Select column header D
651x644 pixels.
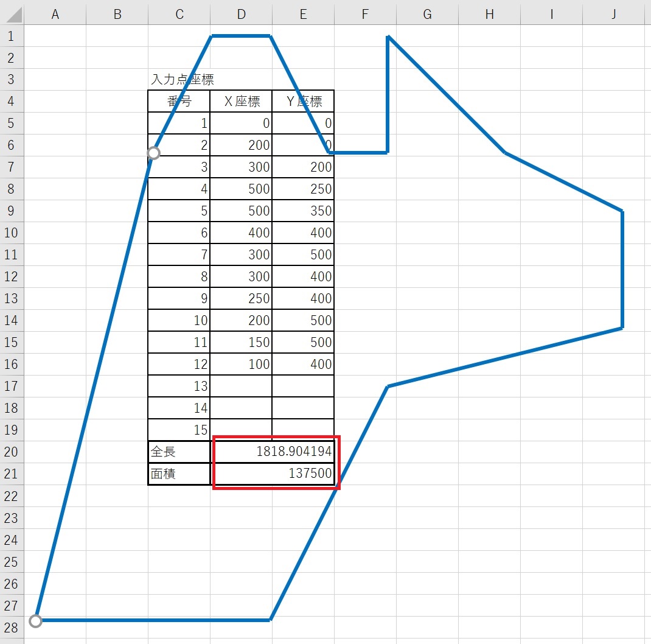(241, 14)
